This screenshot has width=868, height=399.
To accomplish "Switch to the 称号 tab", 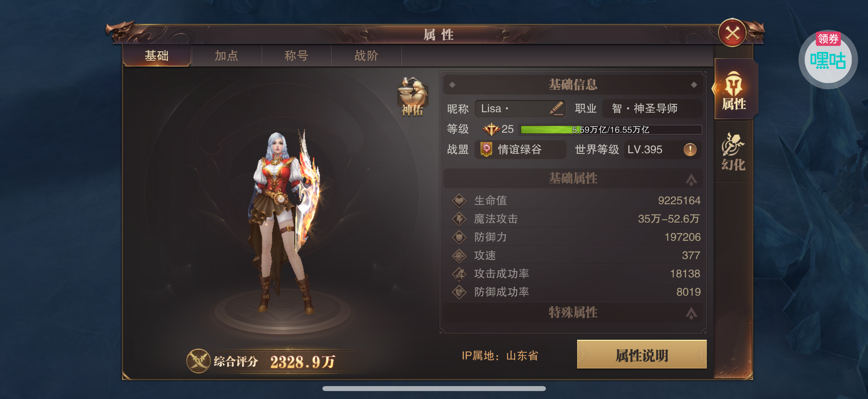I will click(296, 56).
